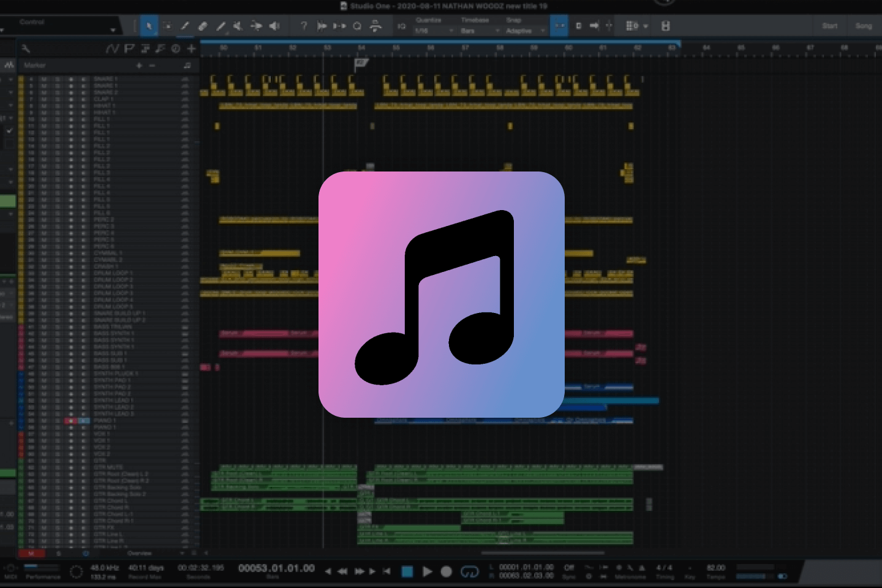Select the Split tool

(184, 26)
